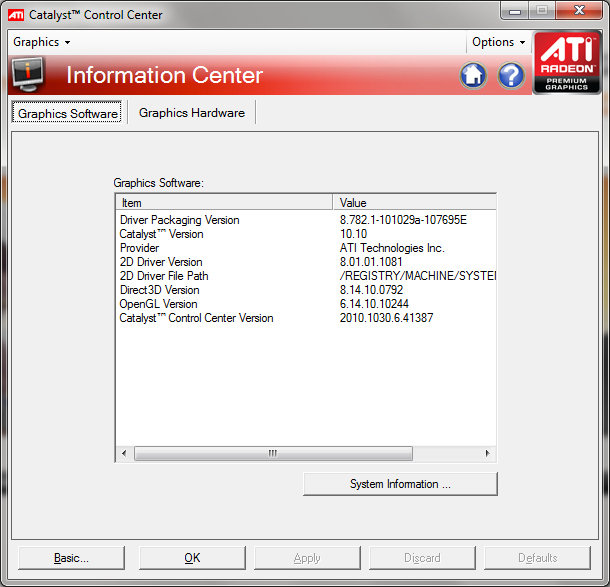Select the Catalyst Version row

[306, 234]
